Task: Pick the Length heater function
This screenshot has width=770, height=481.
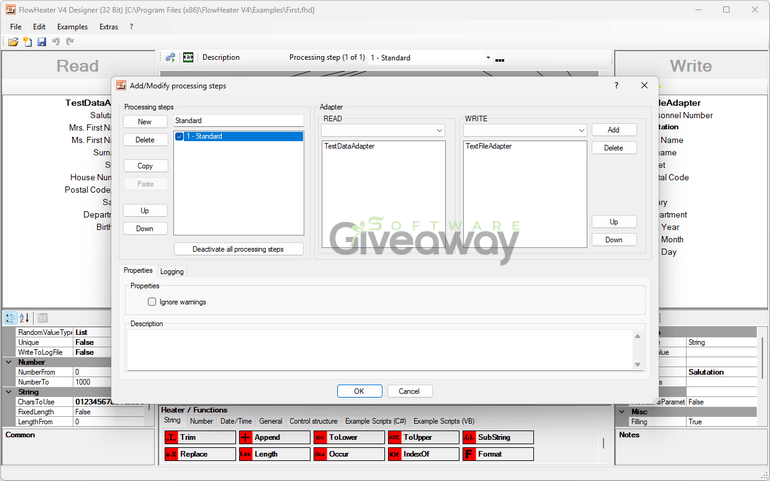Action: tap(275, 454)
